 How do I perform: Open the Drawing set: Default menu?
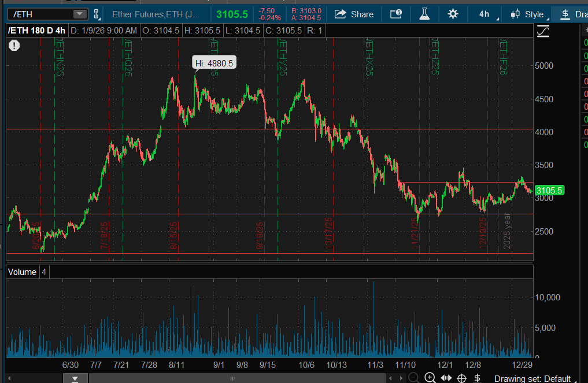coord(534,378)
